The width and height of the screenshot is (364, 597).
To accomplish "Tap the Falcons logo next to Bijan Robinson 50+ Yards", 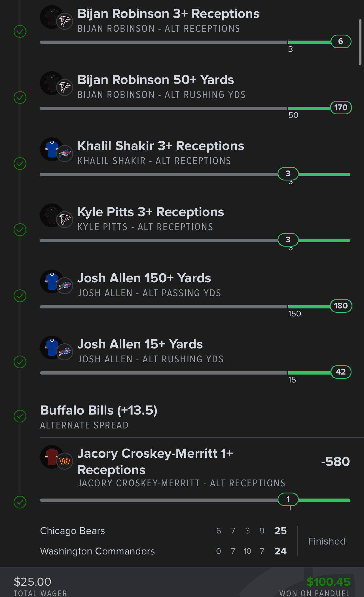I will point(65,87).
